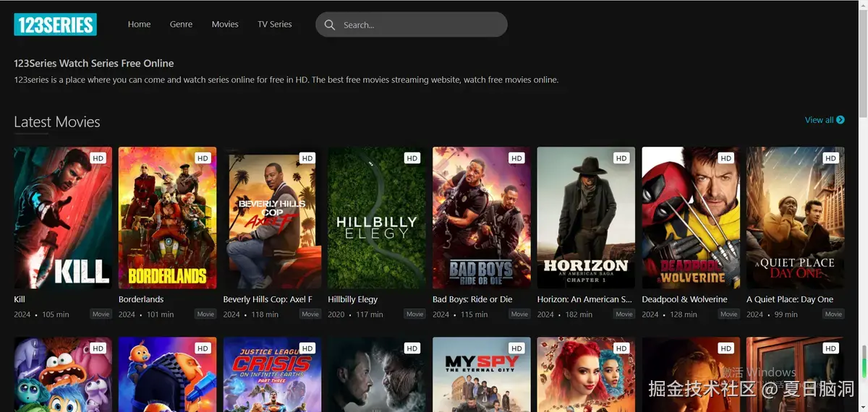Image resolution: width=868 pixels, height=412 pixels.
Task: Open the Borderlands title link
Action: click(x=141, y=299)
